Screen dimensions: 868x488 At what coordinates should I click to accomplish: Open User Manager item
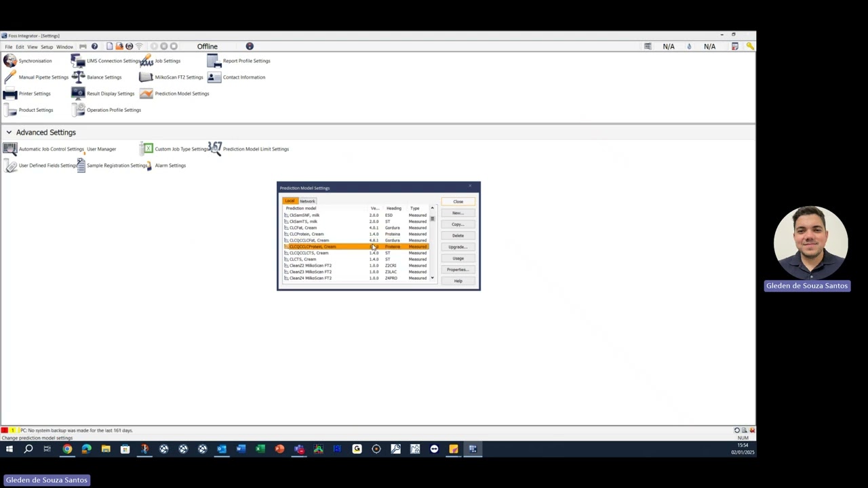point(101,149)
